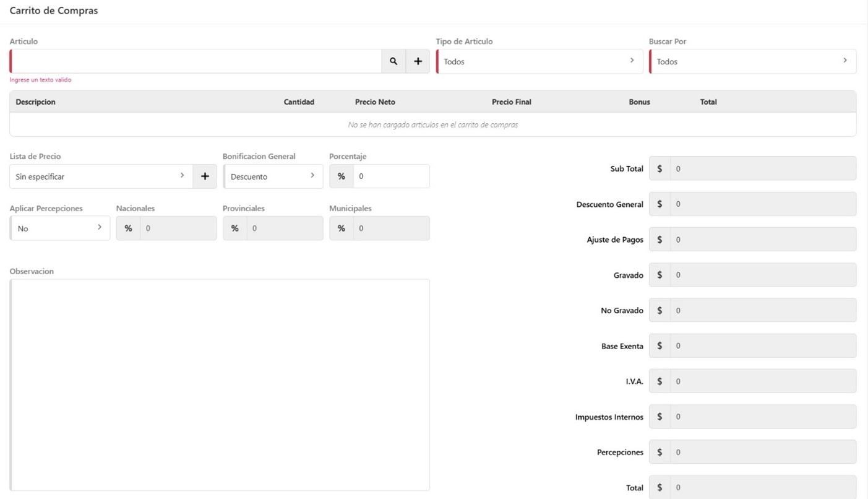
Task: Click inside the Observacion text area
Action: (x=220, y=384)
